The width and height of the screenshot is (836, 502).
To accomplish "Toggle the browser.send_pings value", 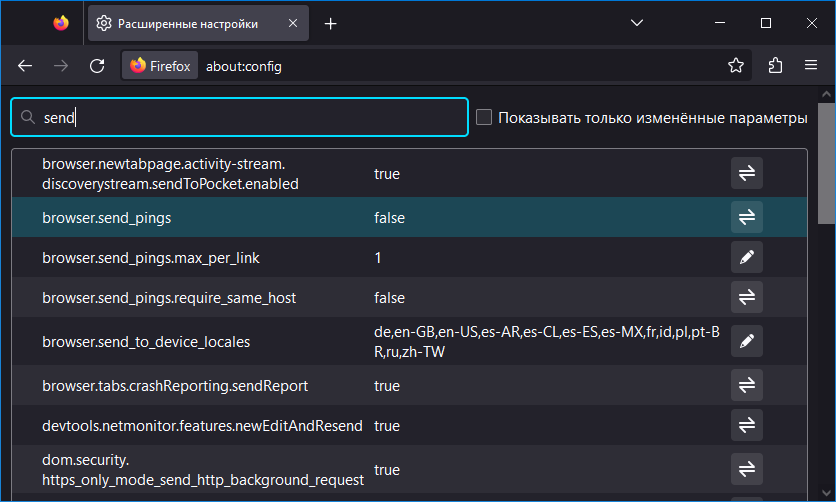I will click(746, 217).
